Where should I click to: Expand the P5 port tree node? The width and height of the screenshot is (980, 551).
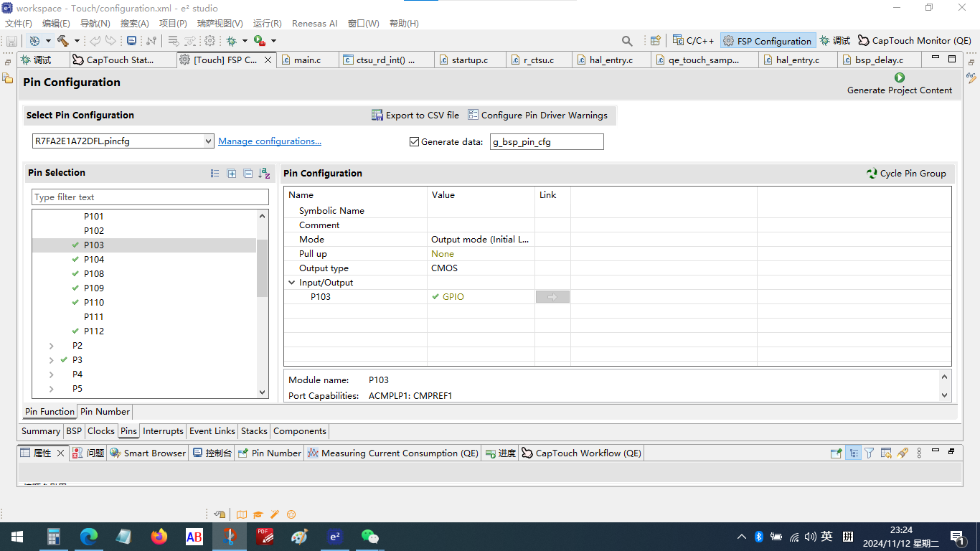(x=51, y=389)
